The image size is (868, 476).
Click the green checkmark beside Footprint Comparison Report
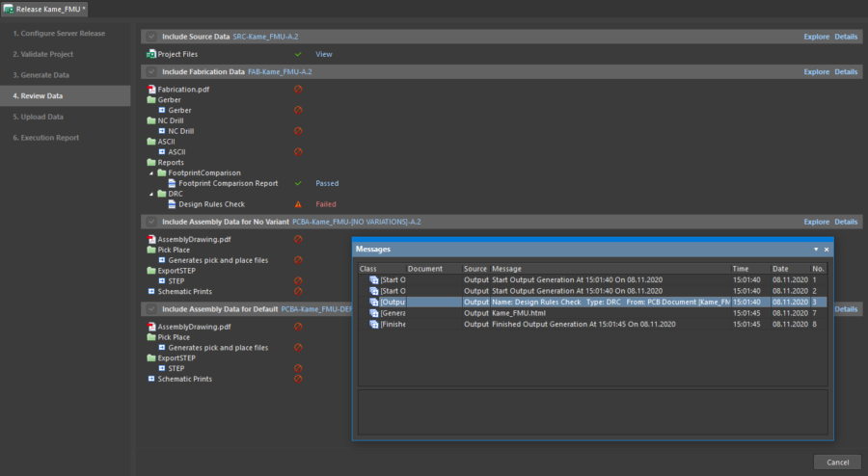pos(298,183)
